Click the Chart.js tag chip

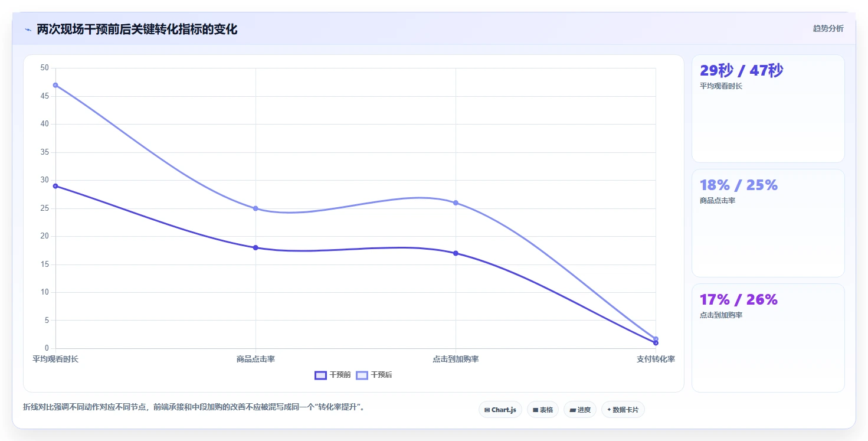(500, 410)
